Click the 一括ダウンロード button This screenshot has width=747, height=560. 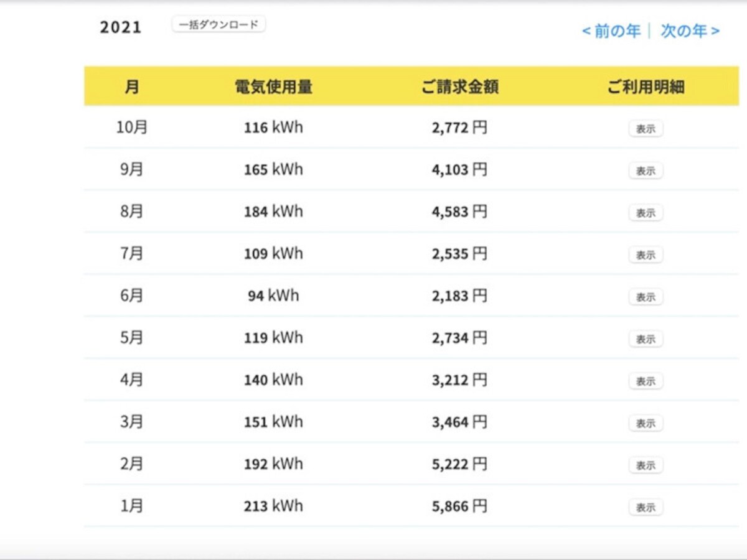[x=219, y=25]
